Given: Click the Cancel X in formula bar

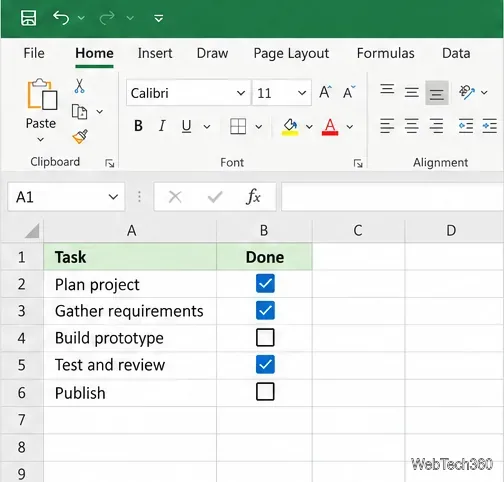Looking at the screenshot, I should (175, 197).
